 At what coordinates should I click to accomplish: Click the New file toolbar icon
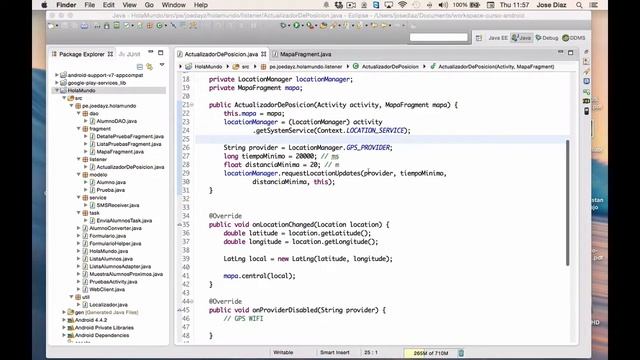(51, 25)
